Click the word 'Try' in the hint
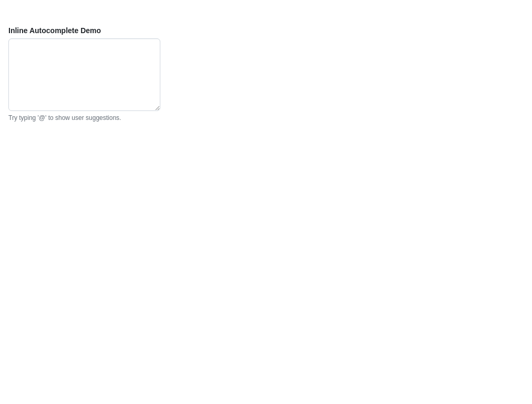This screenshot has width=532, height=404. [x=13, y=118]
